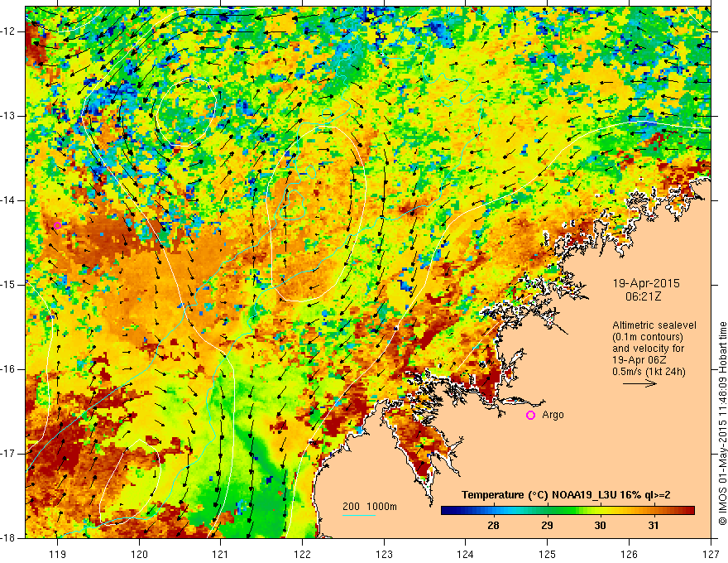Screen dimensions: 728x563
Task: Click the '0.5m/s (1kt 24h)' text
Action: [649, 371]
